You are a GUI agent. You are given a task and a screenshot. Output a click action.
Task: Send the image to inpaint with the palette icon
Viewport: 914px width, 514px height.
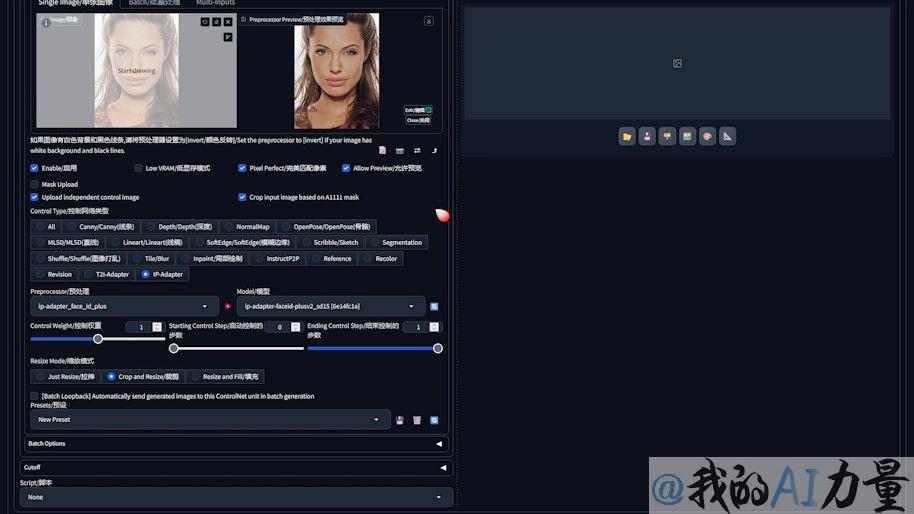[x=708, y=136]
